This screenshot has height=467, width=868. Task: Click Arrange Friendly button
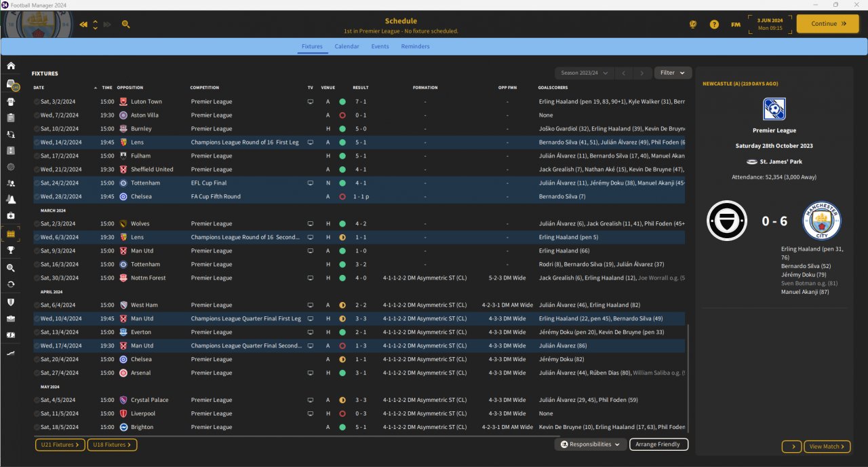click(x=658, y=445)
